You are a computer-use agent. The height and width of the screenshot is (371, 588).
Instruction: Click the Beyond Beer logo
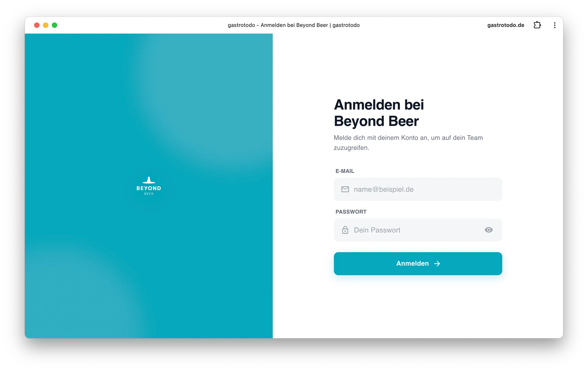[x=149, y=186]
